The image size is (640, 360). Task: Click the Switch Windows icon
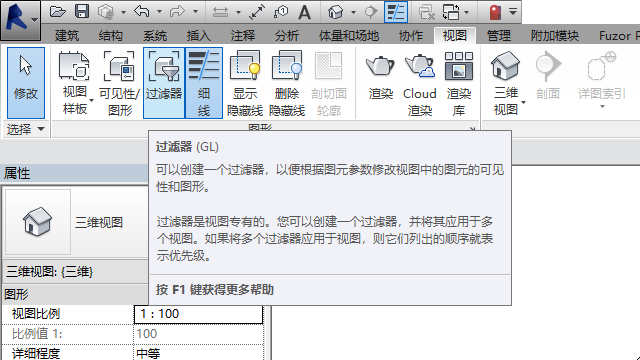pyautogui.click(x=451, y=12)
